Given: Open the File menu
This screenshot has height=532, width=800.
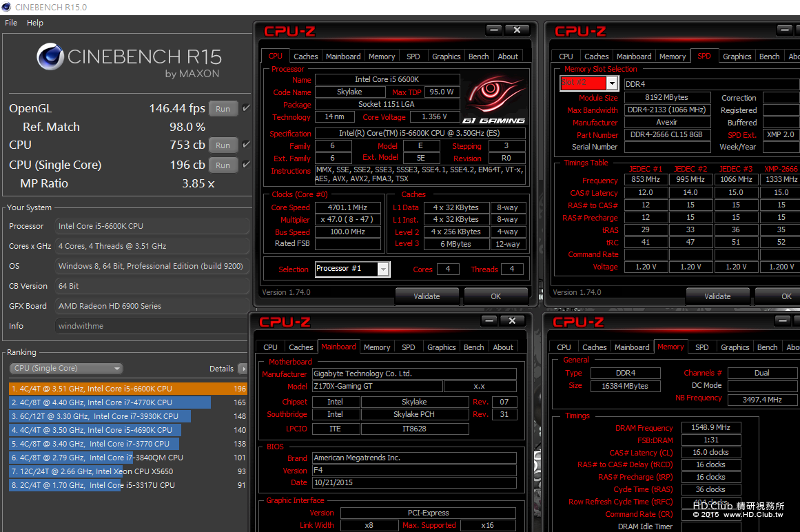Looking at the screenshot, I should (11, 23).
